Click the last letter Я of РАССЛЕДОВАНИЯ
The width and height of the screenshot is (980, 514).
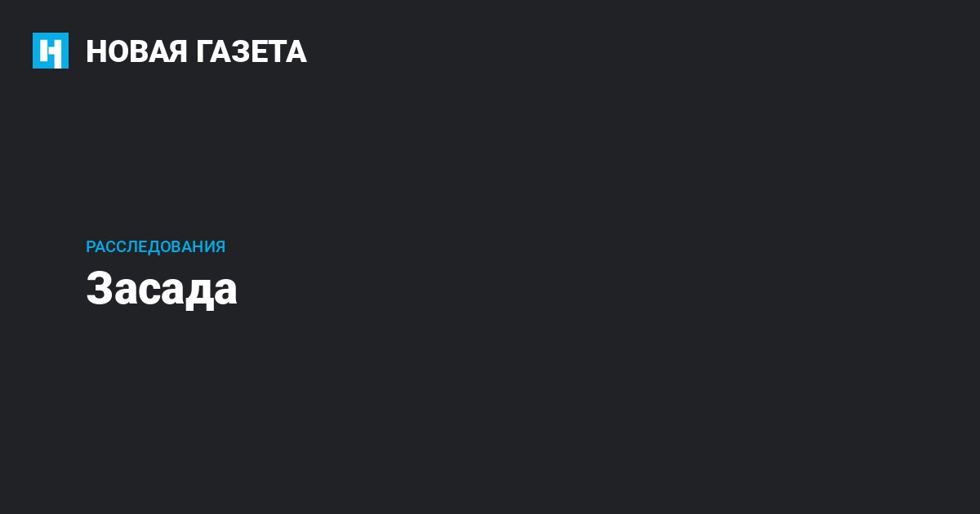coord(220,246)
